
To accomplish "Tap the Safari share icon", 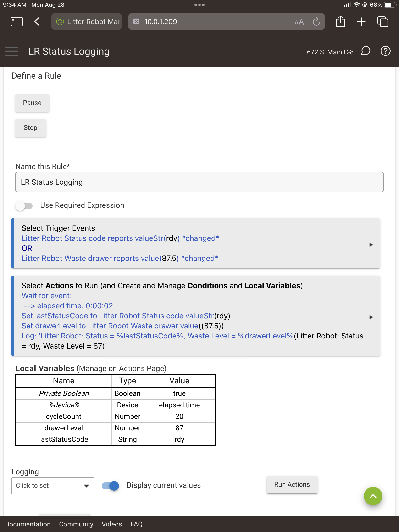I will point(340,21).
